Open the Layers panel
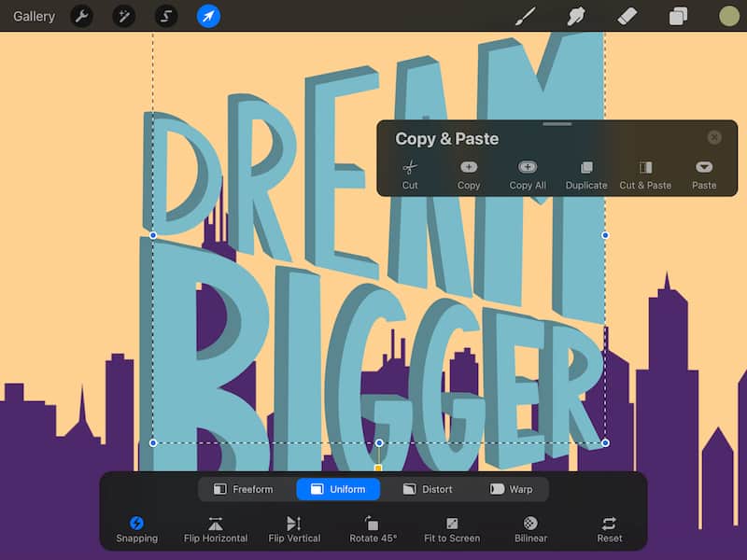Image resolution: width=747 pixels, height=560 pixels. pyautogui.click(x=678, y=16)
